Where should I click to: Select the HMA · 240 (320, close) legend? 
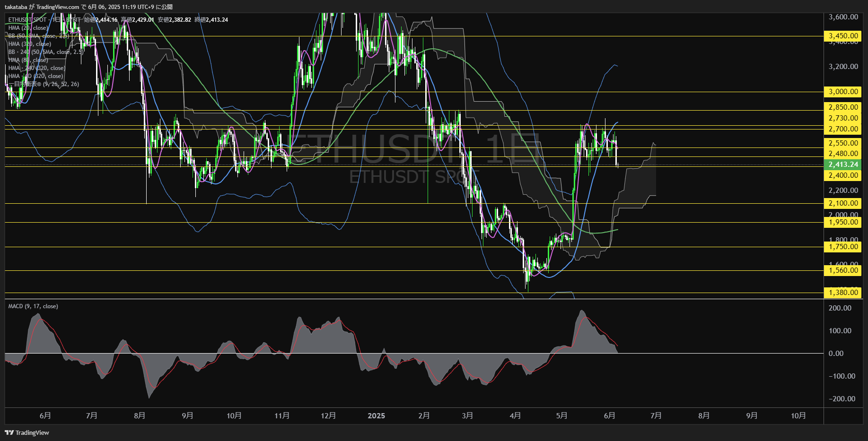(36, 68)
